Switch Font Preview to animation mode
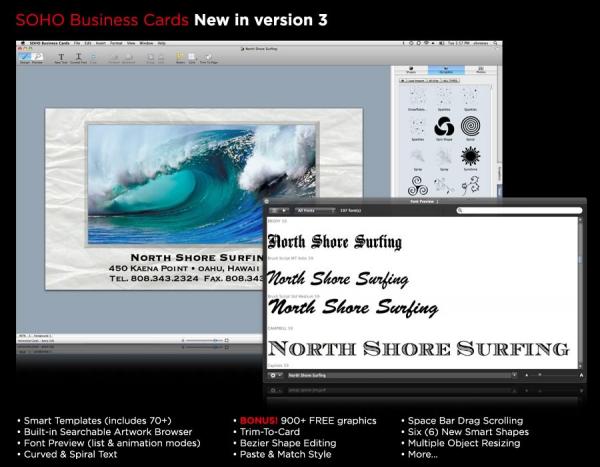The width and height of the screenshot is (600, 467). tap(284, 211)
